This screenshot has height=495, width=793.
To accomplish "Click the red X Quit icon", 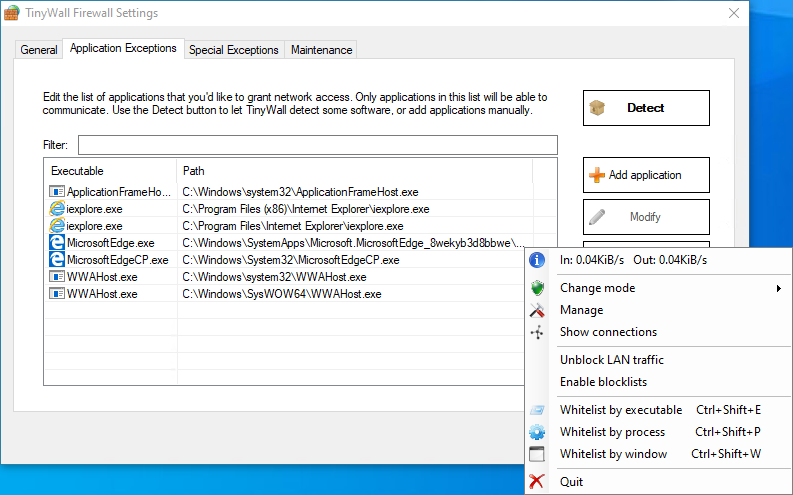I will tap(537, 481).
